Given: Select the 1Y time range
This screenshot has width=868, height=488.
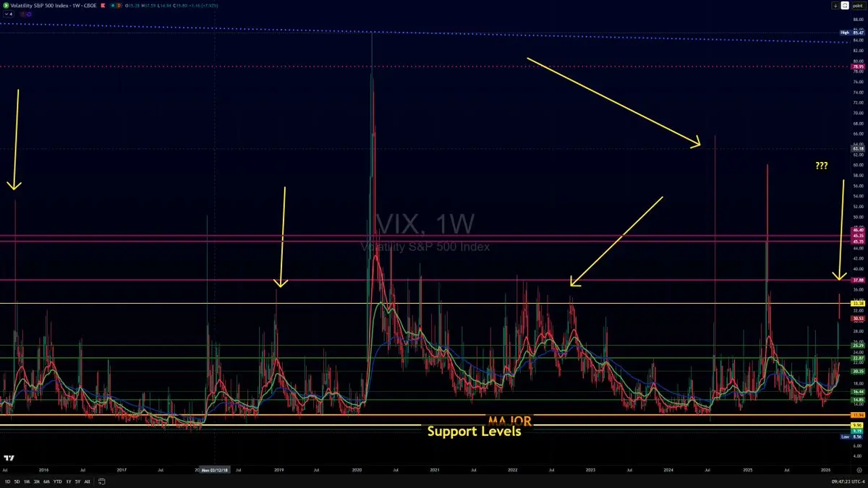Looking at the screenshot, I should 69,481.
